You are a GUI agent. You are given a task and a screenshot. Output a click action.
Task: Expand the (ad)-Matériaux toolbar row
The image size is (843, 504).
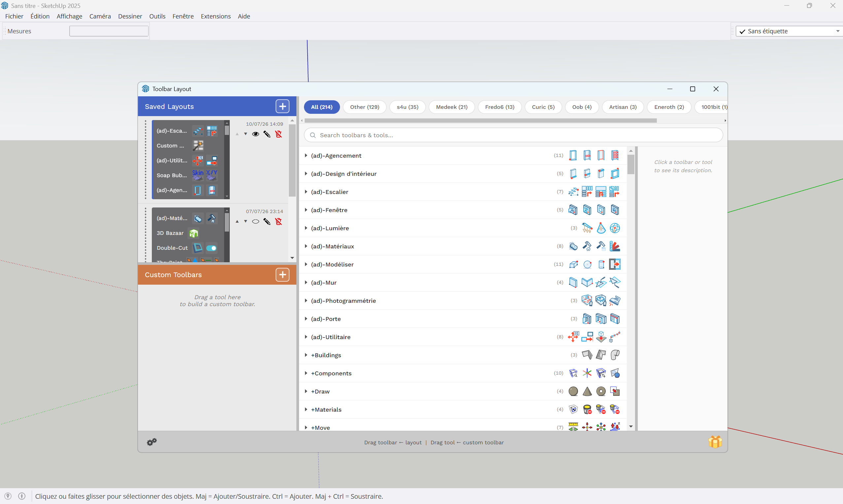click(306, 246)
